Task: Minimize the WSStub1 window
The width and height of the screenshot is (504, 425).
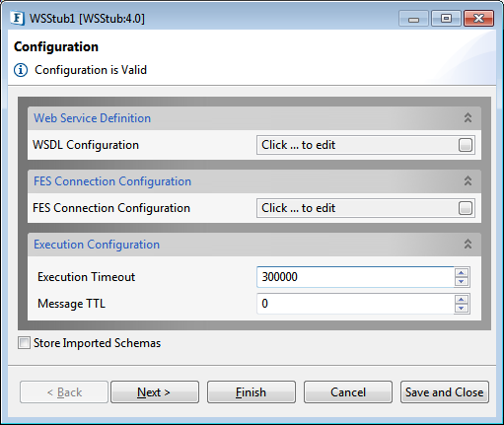Action: pyautogui.click(x=414, y=19)
